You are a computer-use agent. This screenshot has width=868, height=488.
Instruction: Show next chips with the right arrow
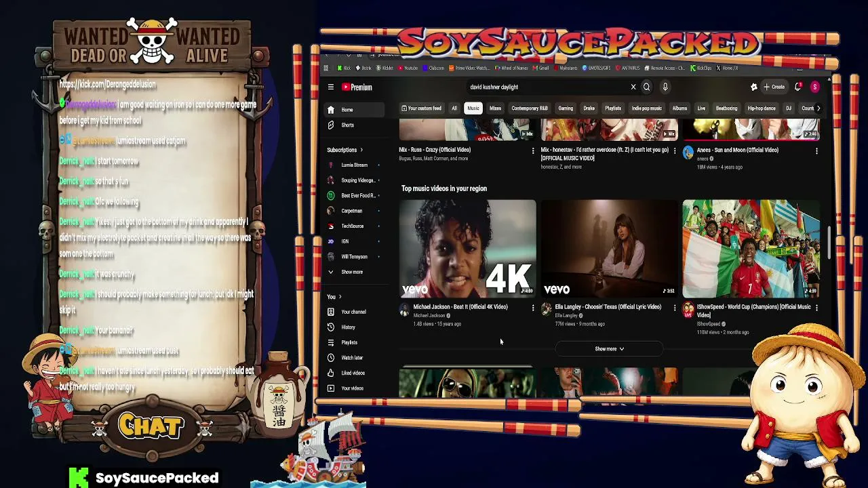[818, 108]
